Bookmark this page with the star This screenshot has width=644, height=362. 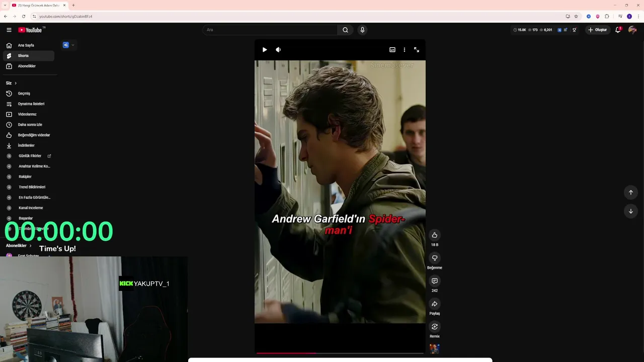click(576, 16)
